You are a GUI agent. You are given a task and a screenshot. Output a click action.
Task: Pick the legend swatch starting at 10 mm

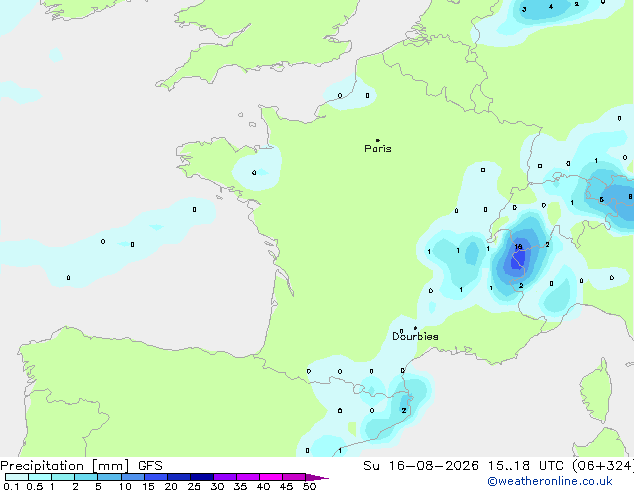coord(132,477)
